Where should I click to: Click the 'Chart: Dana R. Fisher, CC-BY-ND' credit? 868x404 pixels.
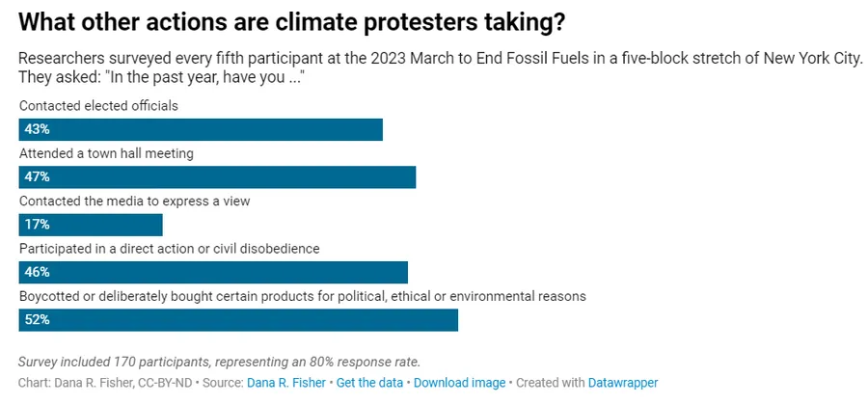pos(105,383)
